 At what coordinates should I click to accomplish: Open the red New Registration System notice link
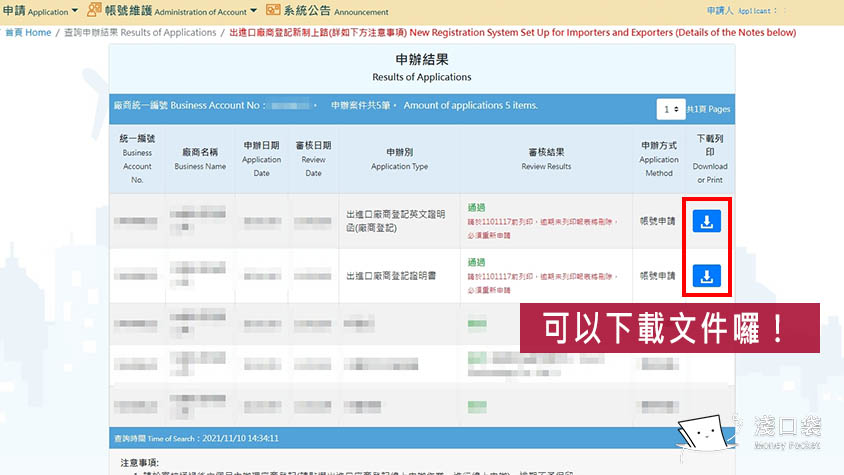click(x=512, y=32)
